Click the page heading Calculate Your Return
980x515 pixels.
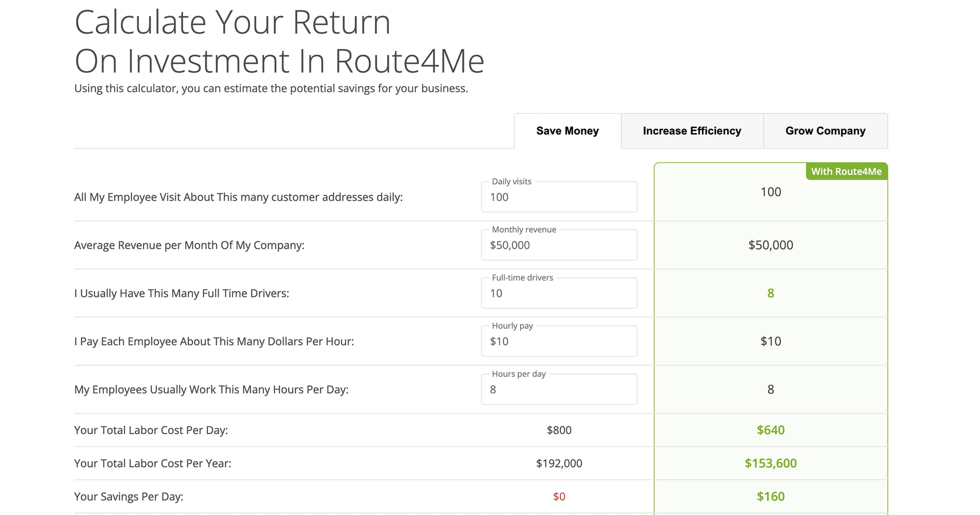[x=232, y=22]
